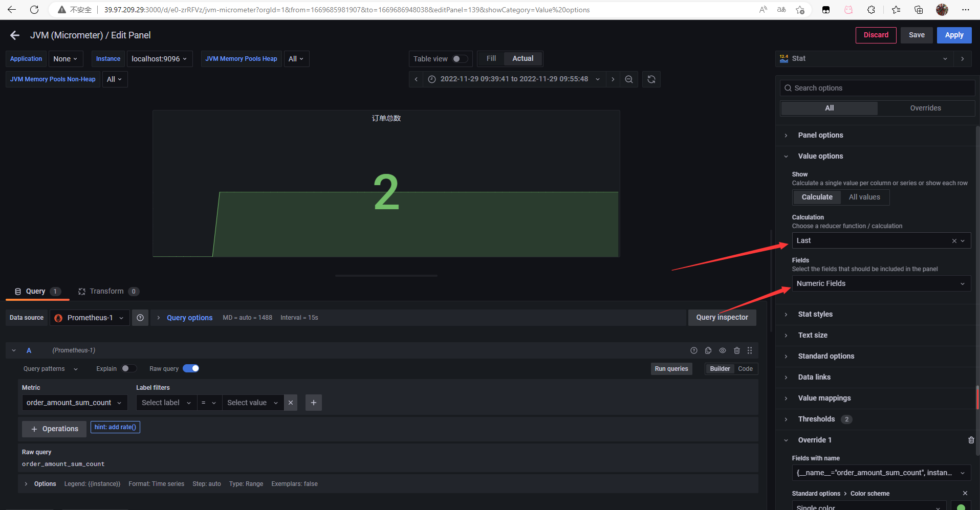Choose All values show option
Screen dimensions: 980x510
(864, 197)
